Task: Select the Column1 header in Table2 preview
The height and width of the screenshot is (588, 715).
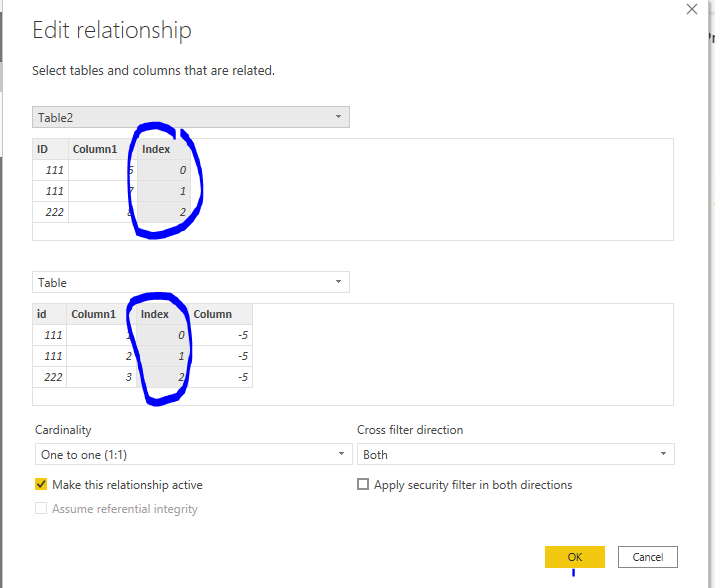Action: (x=103, y=149)
